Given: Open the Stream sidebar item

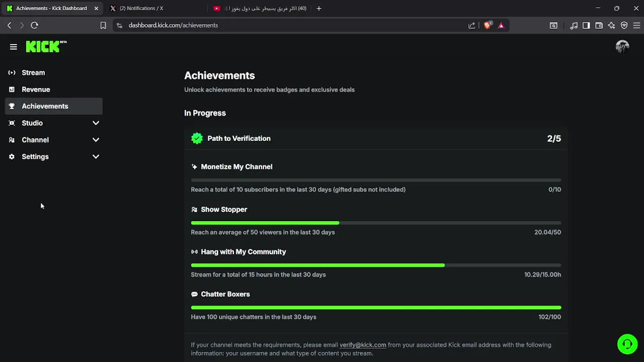Looking at the screenshot, I should click(x=54, y=72).
